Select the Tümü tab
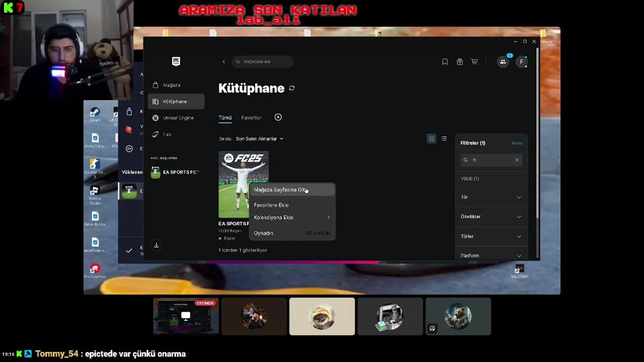Viewport: 644px width, 362px height. click(x=225, y=118)
